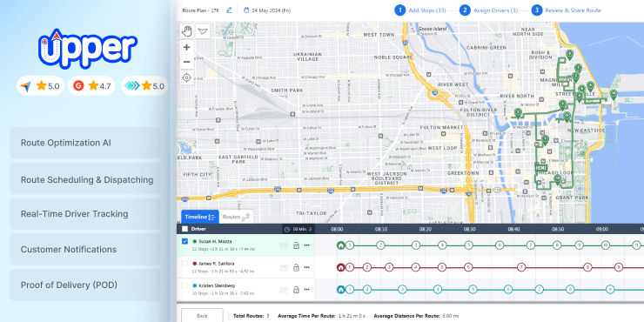This screenshot has width=644, height=322.
Task: Click Kristen Steinberg's teal color dot
Action: (194, 285)
